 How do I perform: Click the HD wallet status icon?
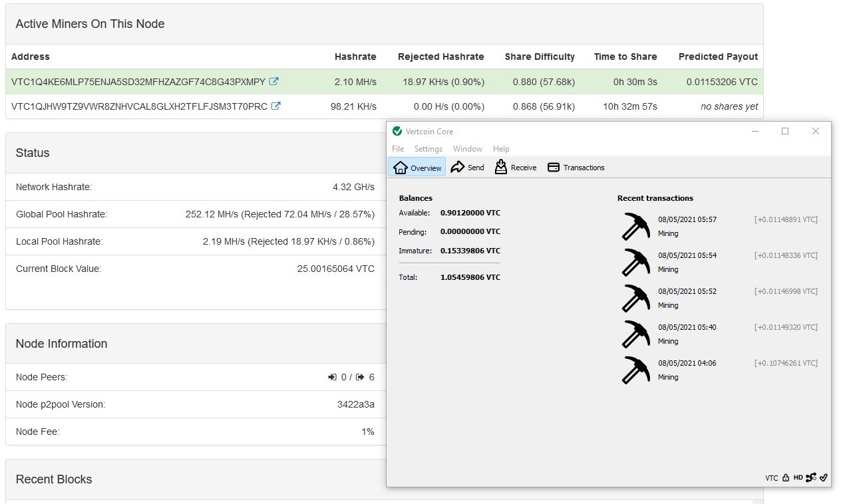(798, 477)
